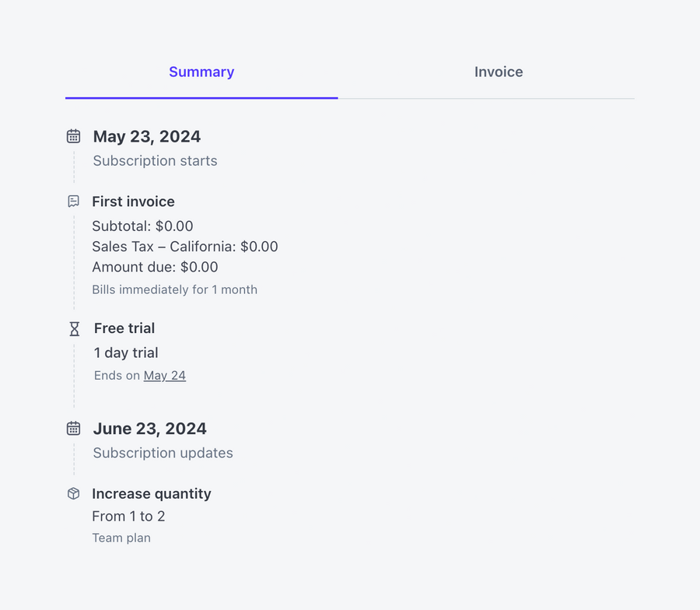Switch to the Invoice tab
This screenshot has width=700, height=610.
coord(498,72)
